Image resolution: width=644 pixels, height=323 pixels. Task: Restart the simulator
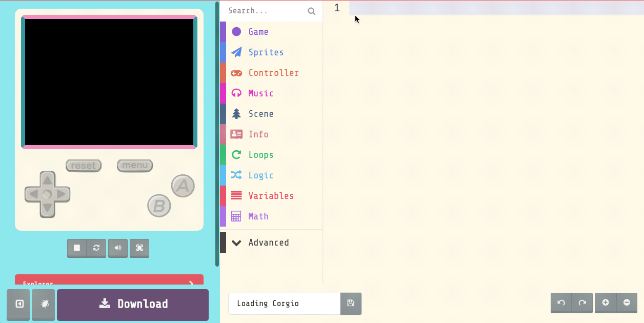(x=96, y=248)
